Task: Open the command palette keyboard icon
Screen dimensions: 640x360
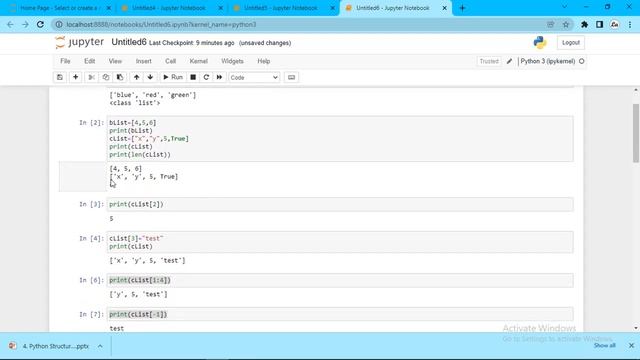Action: (291, 77)
